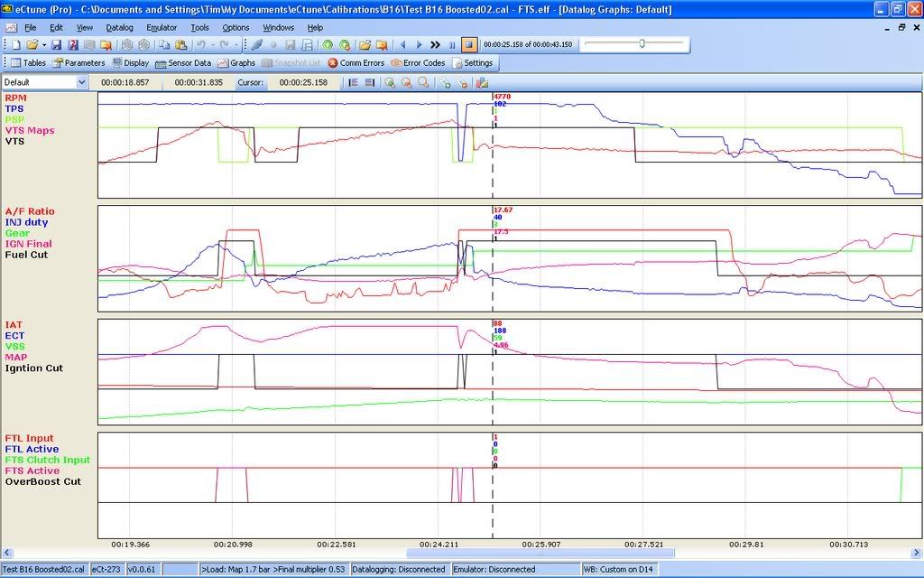Create a new calibration file
924x578 pixels.
click(x=16, y=45)
